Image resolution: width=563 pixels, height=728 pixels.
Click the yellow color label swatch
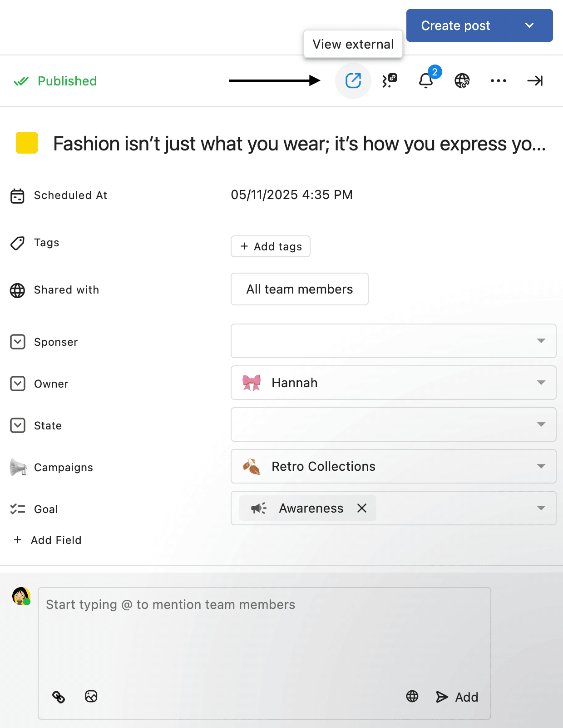tap(27, 143)
